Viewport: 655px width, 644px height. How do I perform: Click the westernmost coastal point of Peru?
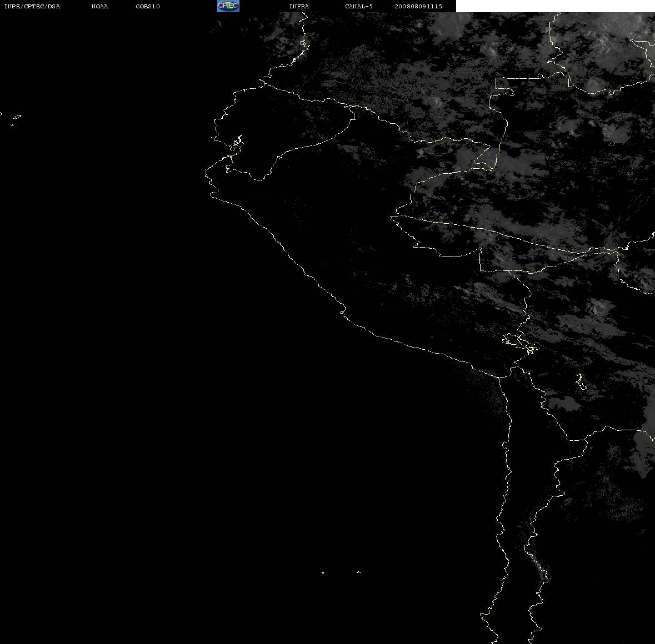(206, 173)
